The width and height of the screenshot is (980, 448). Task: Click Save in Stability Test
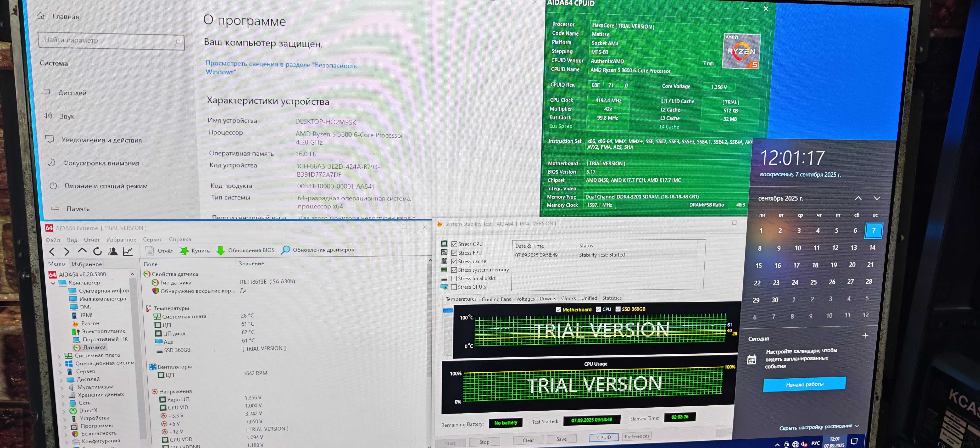click(562, 439)
